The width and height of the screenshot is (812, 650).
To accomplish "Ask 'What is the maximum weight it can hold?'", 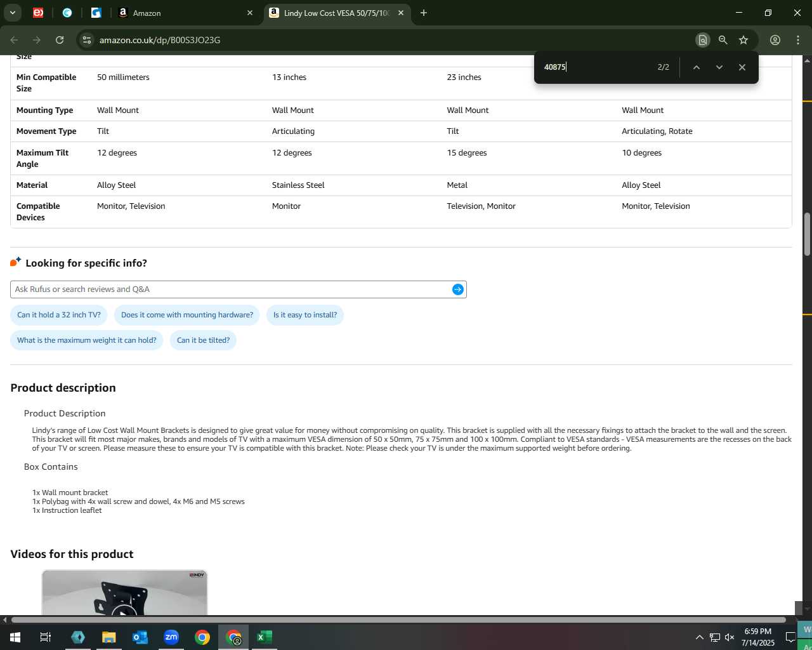I will pyautogui.click(x=87, y=340).
